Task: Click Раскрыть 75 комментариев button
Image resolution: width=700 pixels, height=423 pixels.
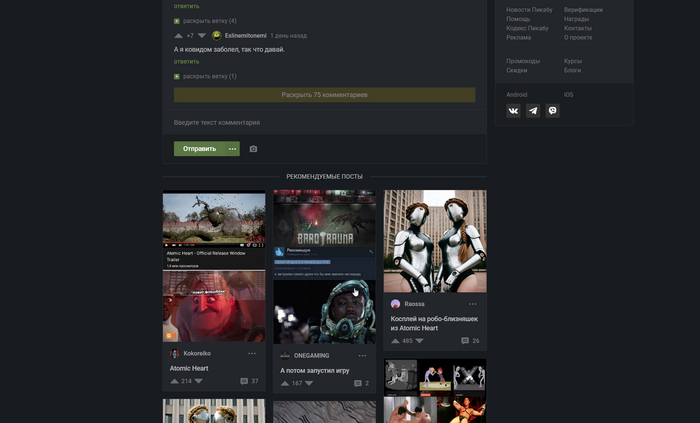Action: pos(325,95)
